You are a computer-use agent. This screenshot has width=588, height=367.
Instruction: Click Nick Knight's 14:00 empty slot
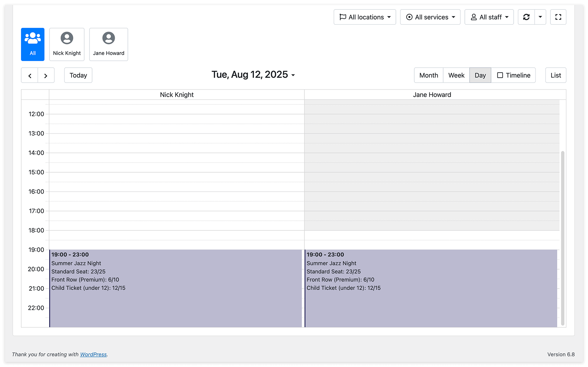(x=177, y=157)
